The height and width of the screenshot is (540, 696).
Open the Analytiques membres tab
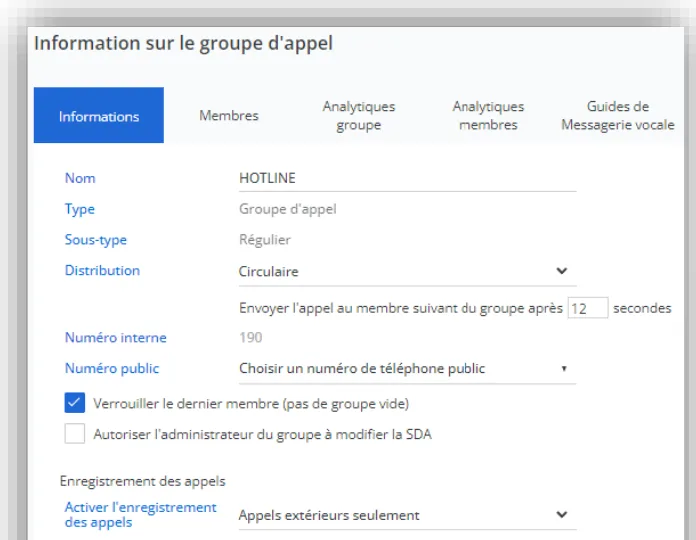(488, 115)
